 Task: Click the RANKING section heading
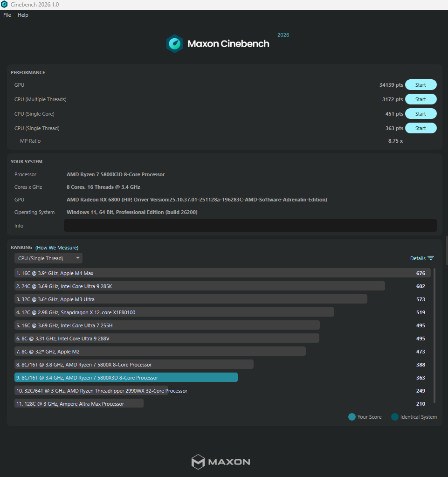coord(21,247)
